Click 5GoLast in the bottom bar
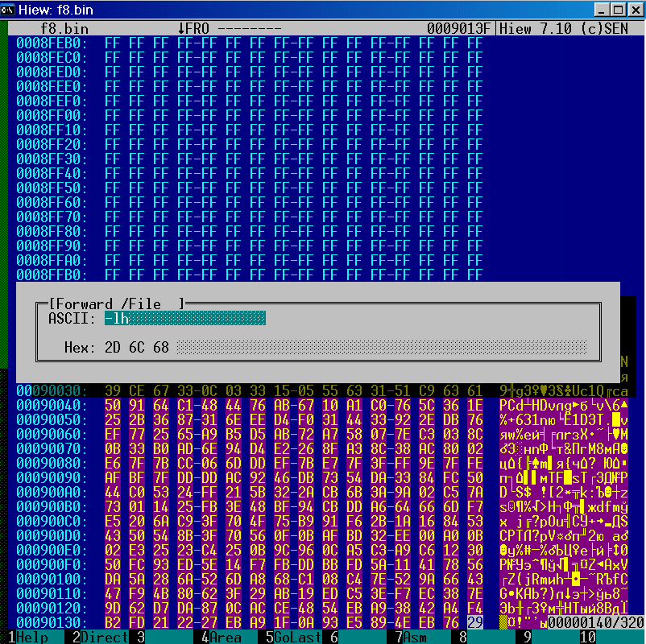Image resolution: width=646 pixels, height=644 pixels. point(293,637)
